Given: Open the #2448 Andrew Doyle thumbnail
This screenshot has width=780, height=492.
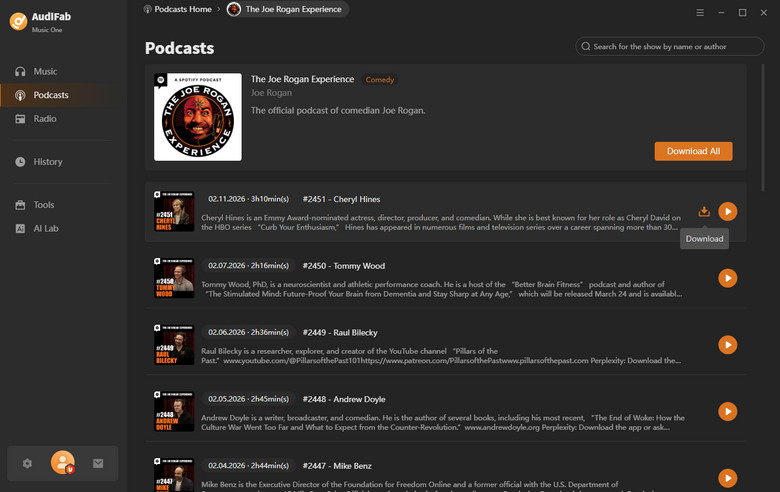Looking at the screenshot, I should pyautogui.click(x=174, y=411).
